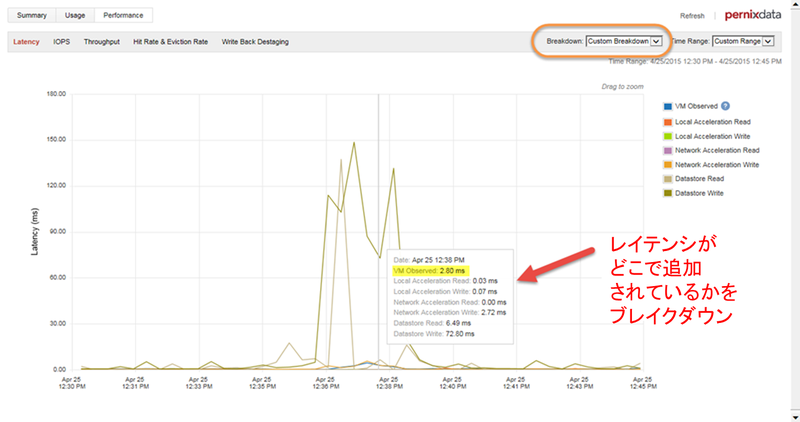Open the Breakdown dropdown

[623, 41]
